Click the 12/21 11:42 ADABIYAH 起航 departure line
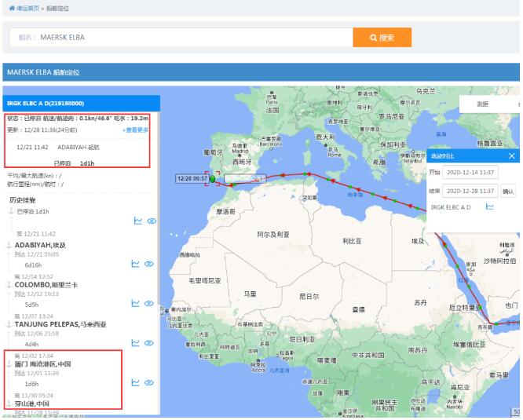The height and width of the screenshot is (420, 523). [x=58, y=147]
